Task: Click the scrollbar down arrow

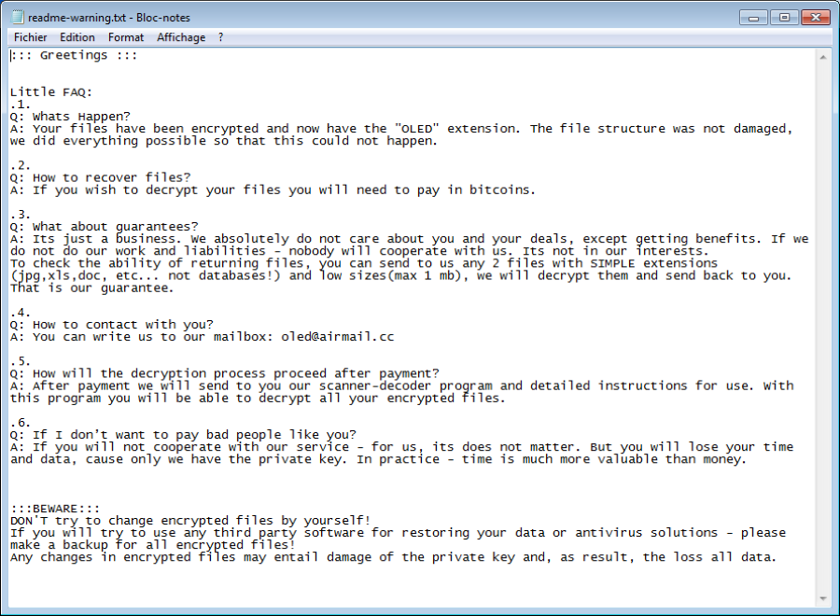Action: tap(823, 599)
